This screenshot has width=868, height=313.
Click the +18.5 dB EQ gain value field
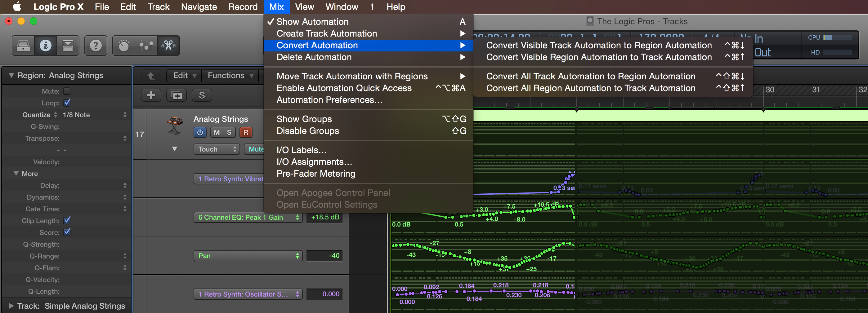324,218
